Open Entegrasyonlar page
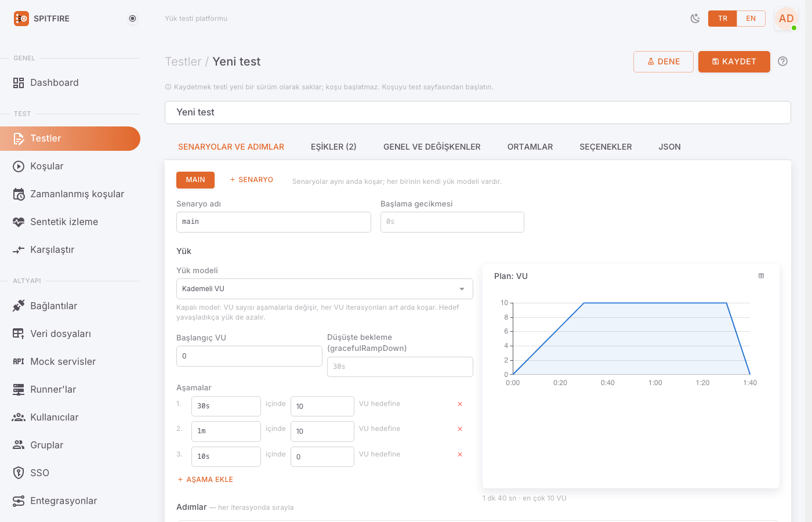Screen dimensions: 812x522 70,501
